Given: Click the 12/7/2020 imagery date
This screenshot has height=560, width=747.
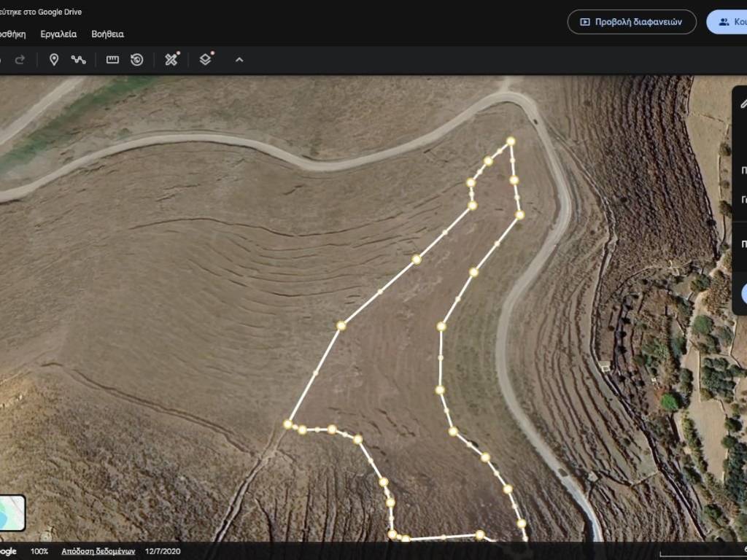Looking at the screenshot, I should coord(163,551).
